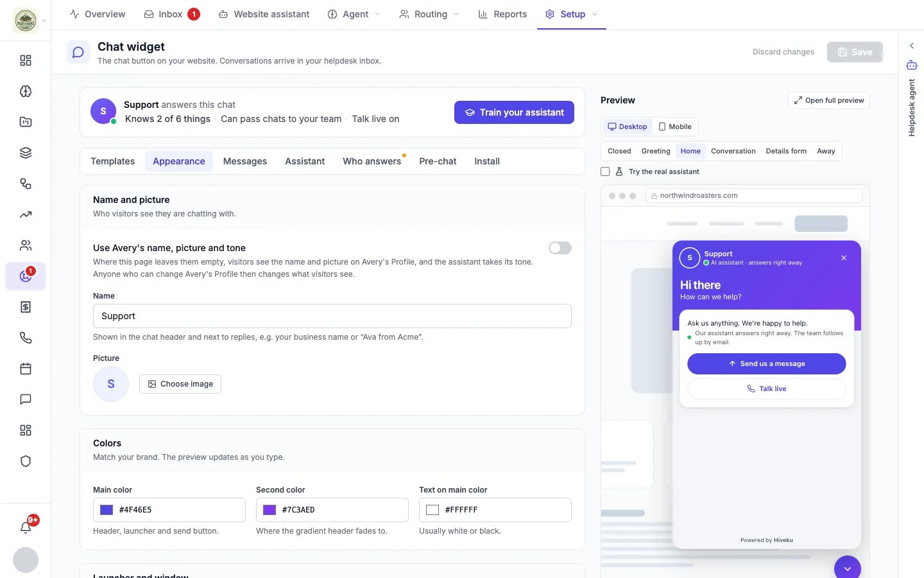Switch to the Assistant settings tab
The width and height of the screenshot is (924, 578).
click(x=305, y=161)
